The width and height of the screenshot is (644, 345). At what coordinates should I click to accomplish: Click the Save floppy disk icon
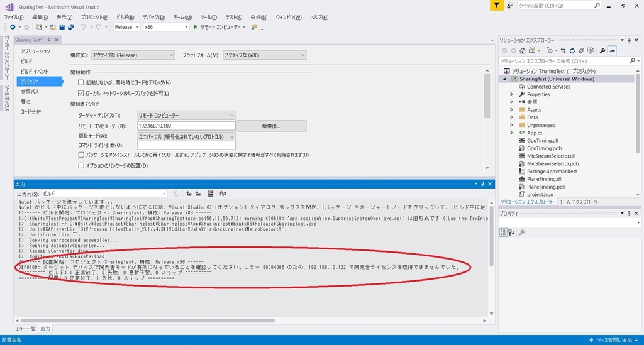62,27
